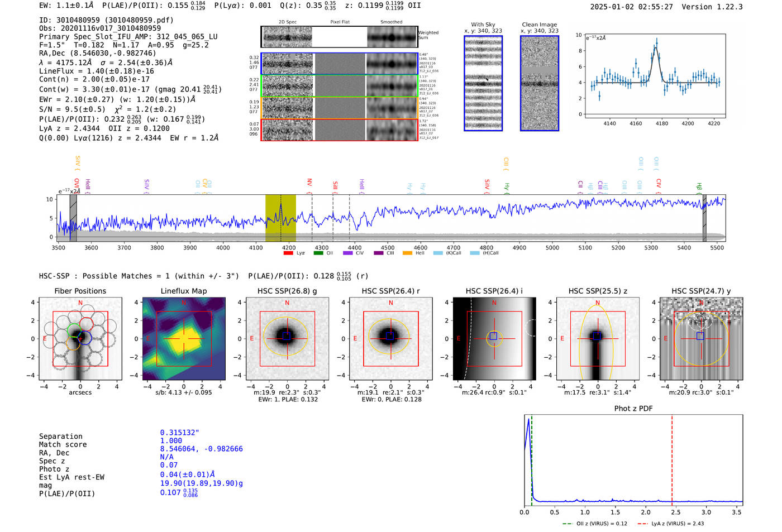The image size is (782, 532).
Task: Click the yellow highlighted band in the spectrum
Action: (x=280, y=218)
